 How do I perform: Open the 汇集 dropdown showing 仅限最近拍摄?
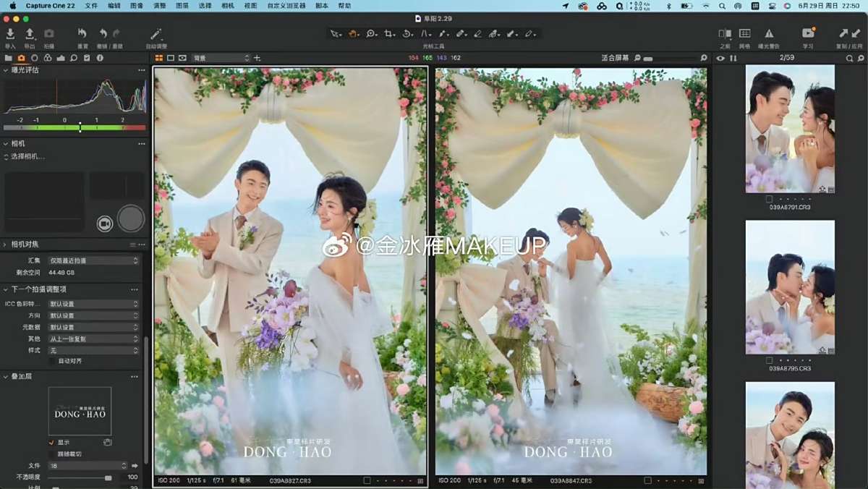click(x=93, y=260)
